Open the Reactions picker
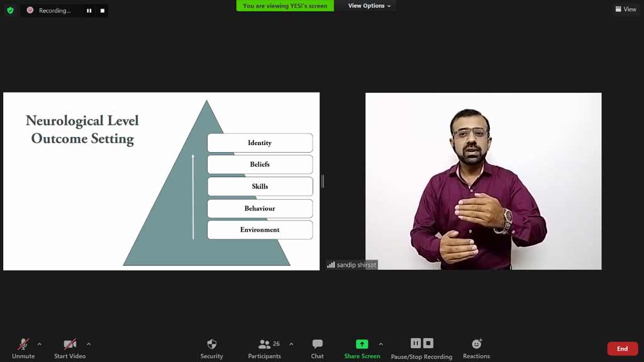Screen dimensions: 644x362 (x=476, y=344)
